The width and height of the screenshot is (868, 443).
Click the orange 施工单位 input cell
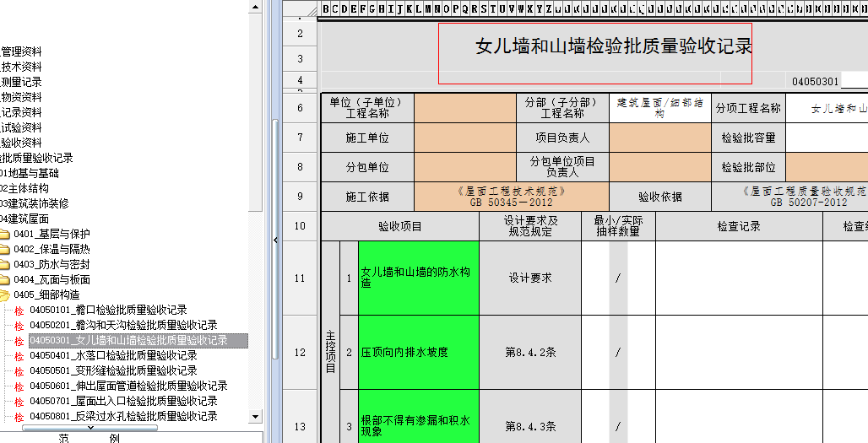pyautogui.click(x=464, y=138)
